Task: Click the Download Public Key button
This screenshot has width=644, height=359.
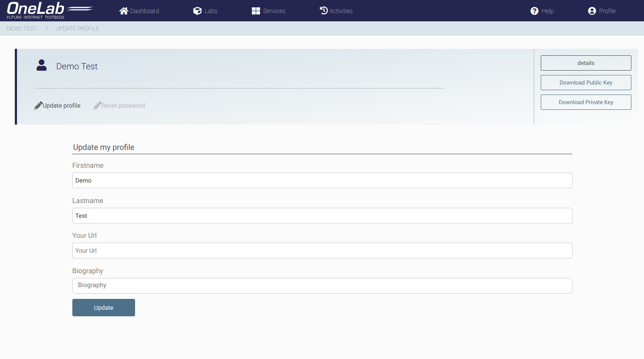Action: pyautogui.click(x=586, y=82)
